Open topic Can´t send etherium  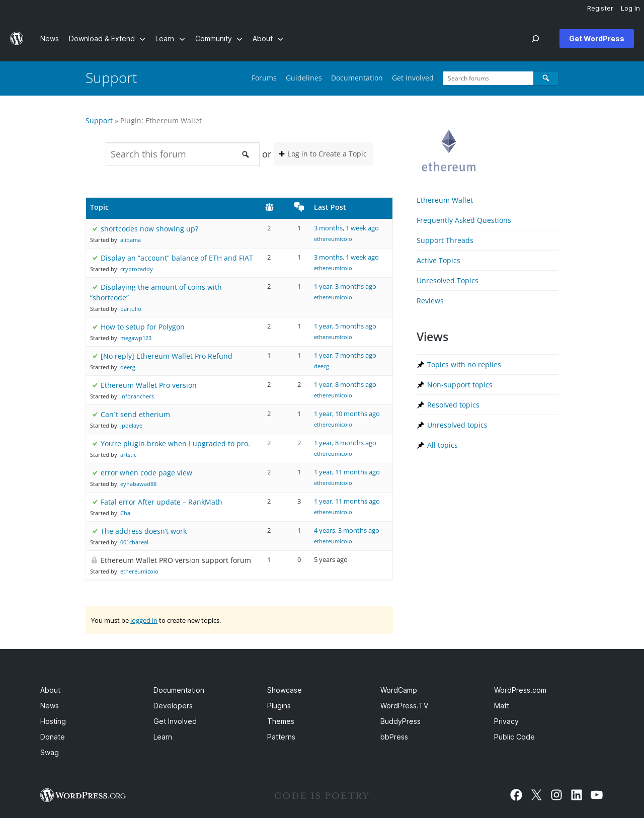[x=135, y=415]
